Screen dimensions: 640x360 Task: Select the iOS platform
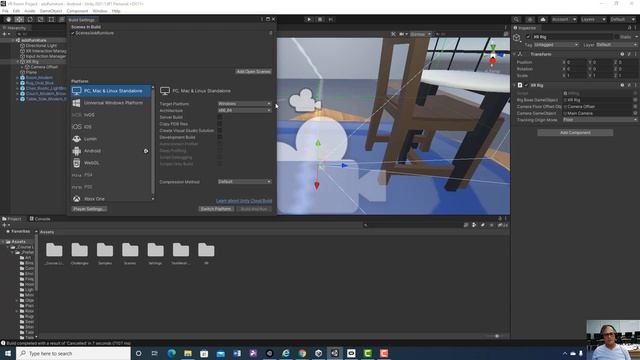[111, 127]
